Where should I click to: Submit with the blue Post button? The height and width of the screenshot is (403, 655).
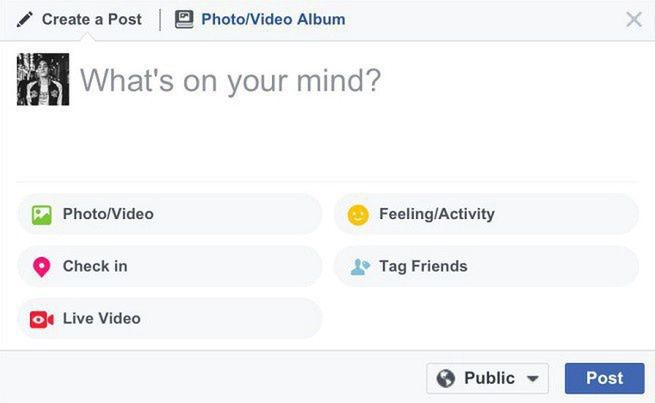coord(604,379)
